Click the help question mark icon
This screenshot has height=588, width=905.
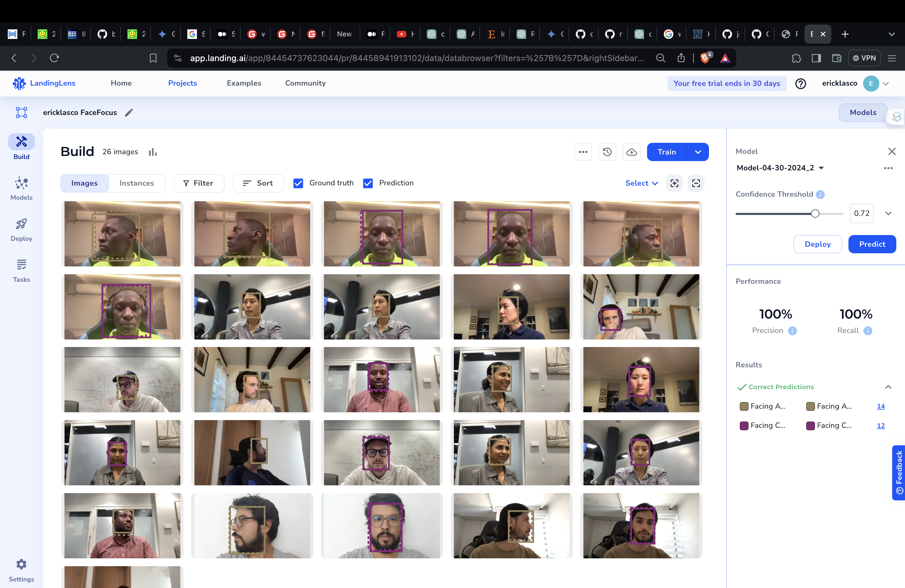coord(801,83)
